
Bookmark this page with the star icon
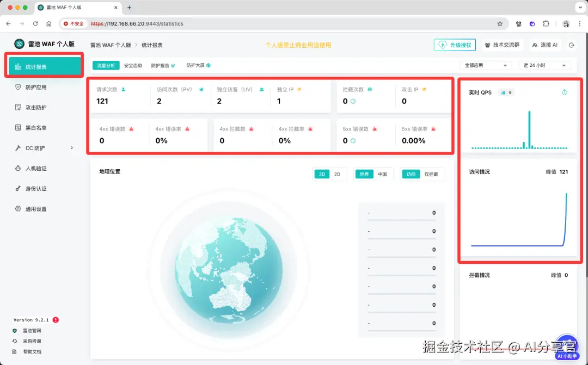tap(500, 23)
